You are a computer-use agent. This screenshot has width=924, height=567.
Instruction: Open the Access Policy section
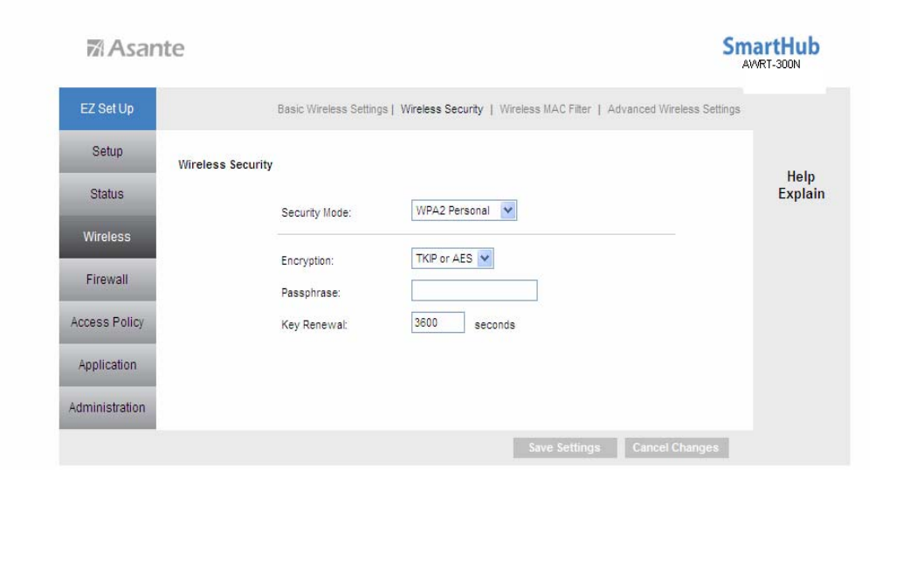point(107,322)
